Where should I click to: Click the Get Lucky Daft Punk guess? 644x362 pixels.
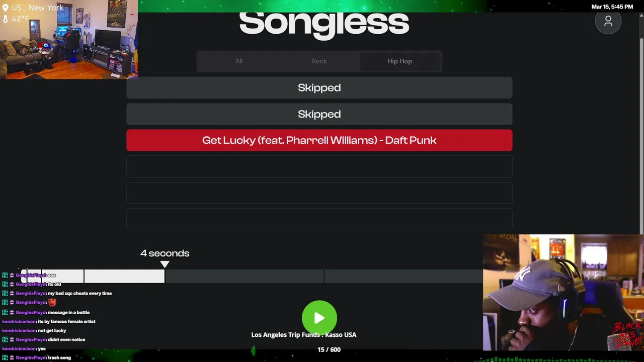pyautogui.click(x=319, y=140)
